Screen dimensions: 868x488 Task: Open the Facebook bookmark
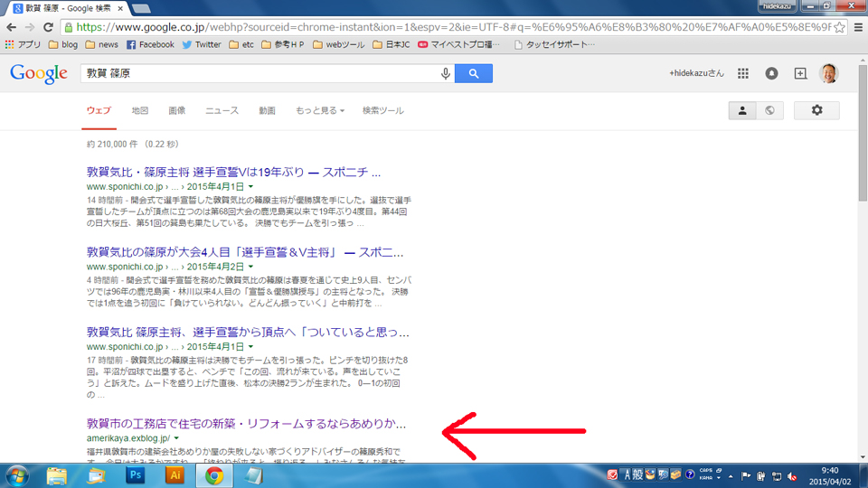click(151, 45)
